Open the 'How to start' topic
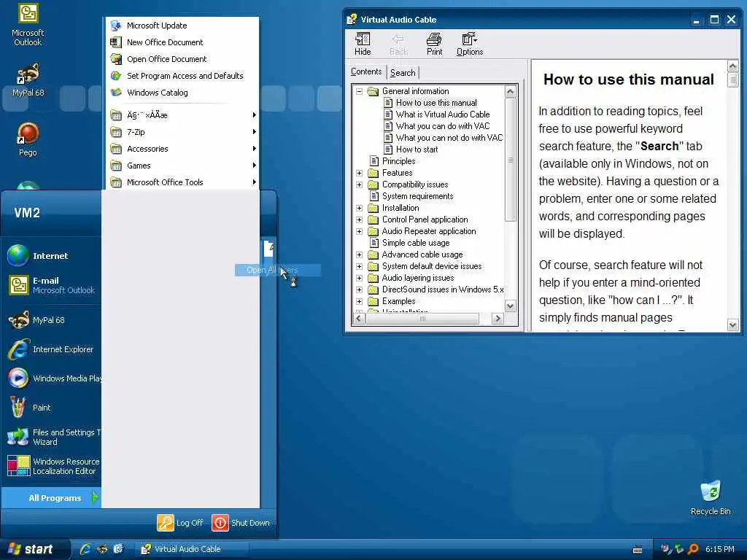The height and width of the screenshot is (560, 747). pos(417,149)
